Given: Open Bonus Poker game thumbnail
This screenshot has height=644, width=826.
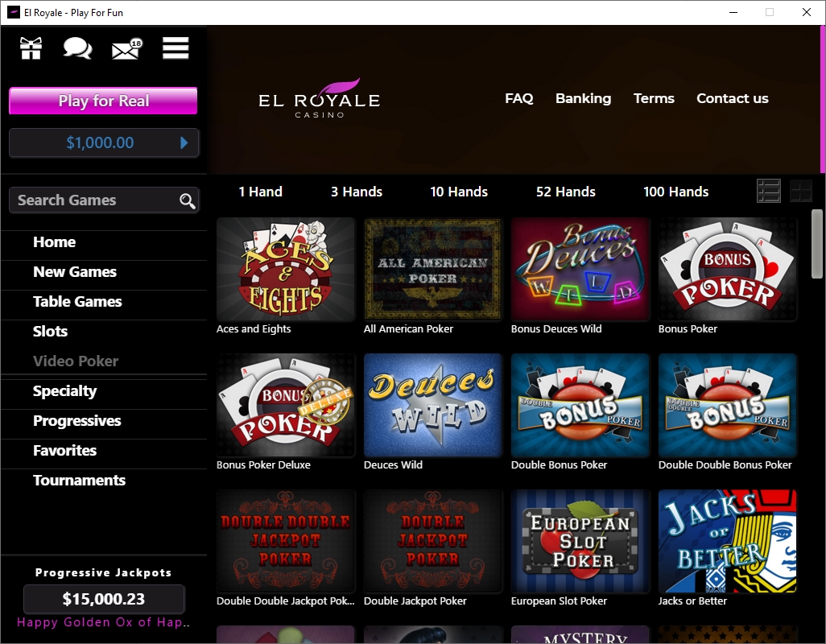Looking at the screenshot, I should point(728,269).
